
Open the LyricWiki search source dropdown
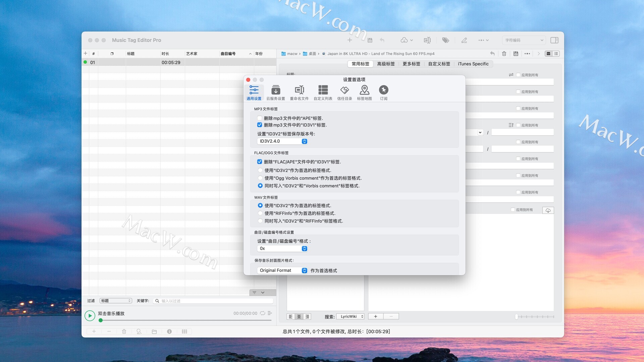(x=350, y=316)
